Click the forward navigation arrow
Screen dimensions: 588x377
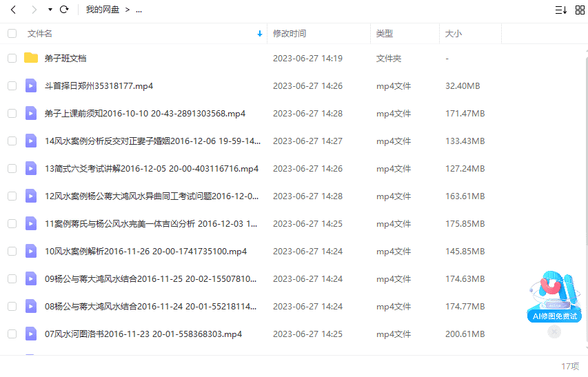(x=34, y=10)
